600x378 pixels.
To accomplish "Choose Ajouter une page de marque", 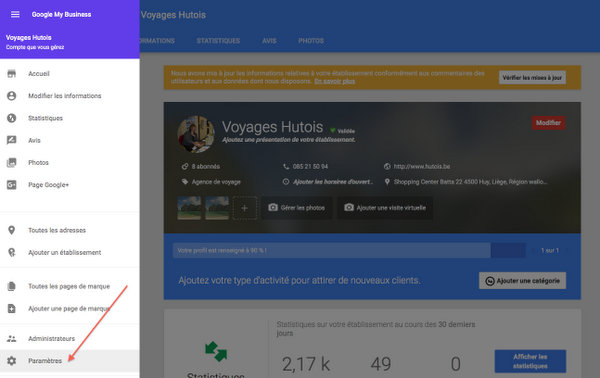I will pyautogui.click(x=70, y=308).
